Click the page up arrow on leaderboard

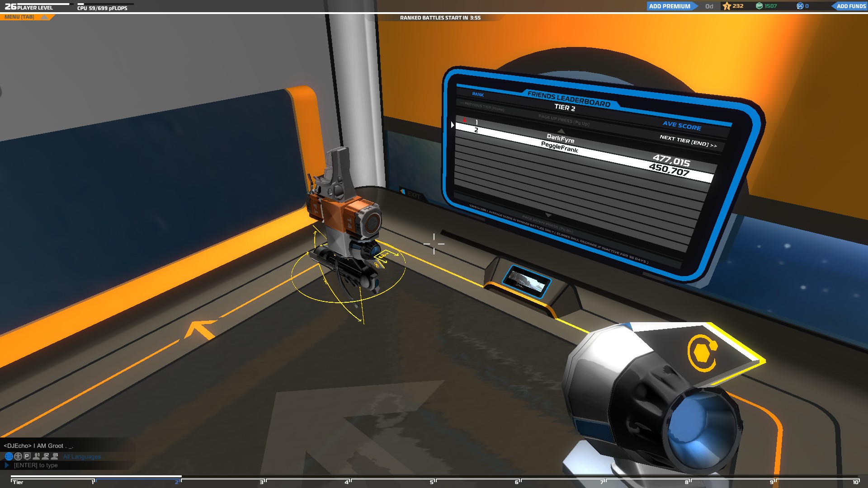click(561, 131)
